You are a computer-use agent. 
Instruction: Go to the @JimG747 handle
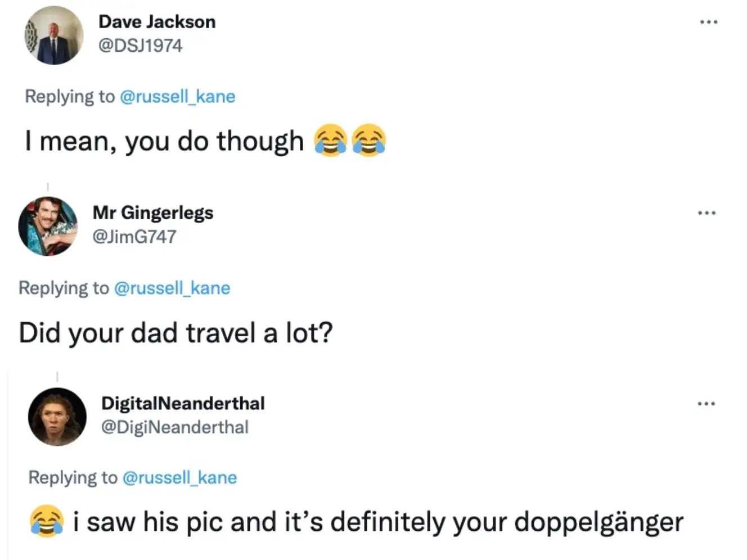134,237
